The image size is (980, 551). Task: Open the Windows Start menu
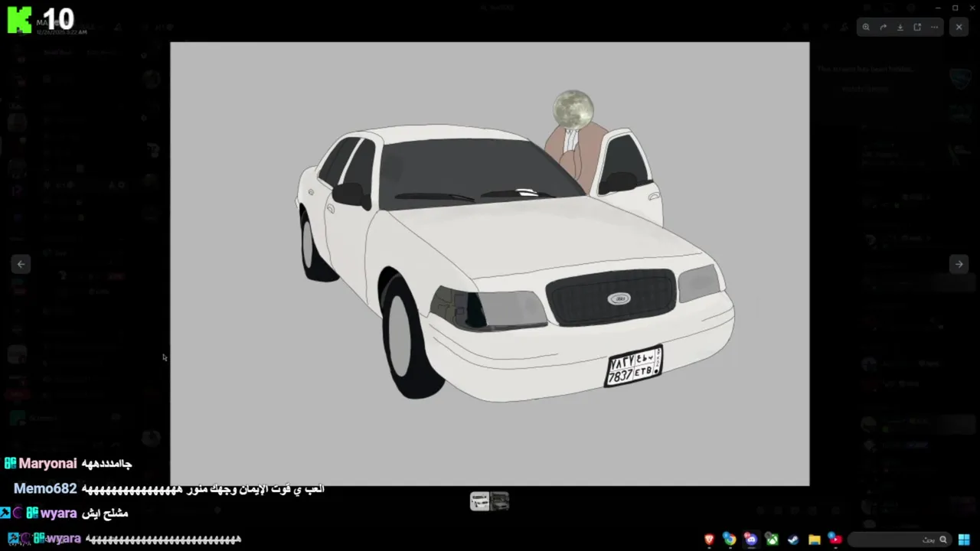(x=964, y=540)
